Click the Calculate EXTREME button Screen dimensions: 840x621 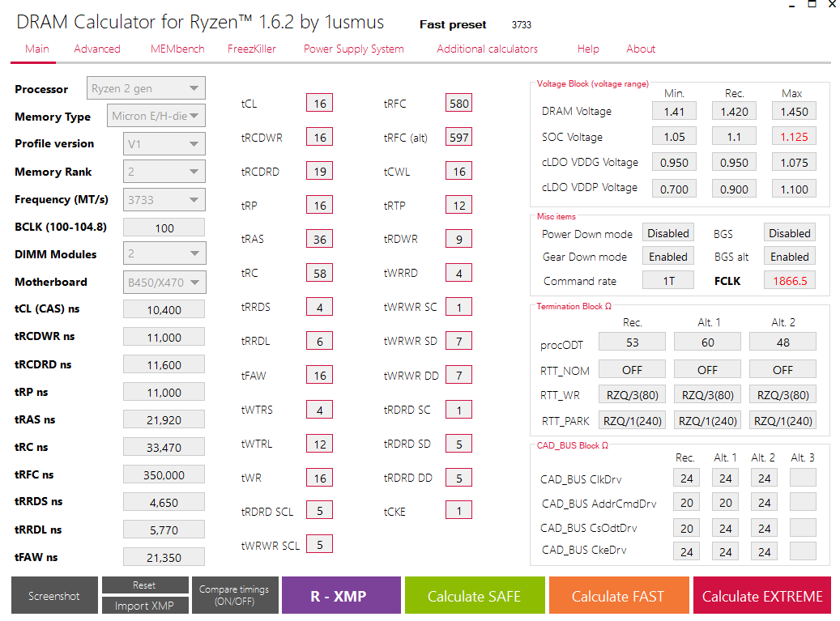coord(762,595)
